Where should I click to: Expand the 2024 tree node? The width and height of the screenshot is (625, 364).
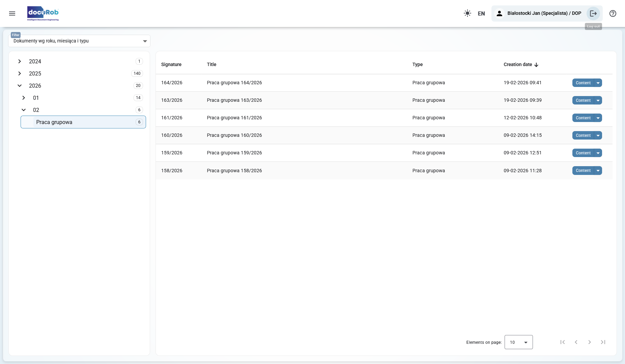tap(20, 61)
